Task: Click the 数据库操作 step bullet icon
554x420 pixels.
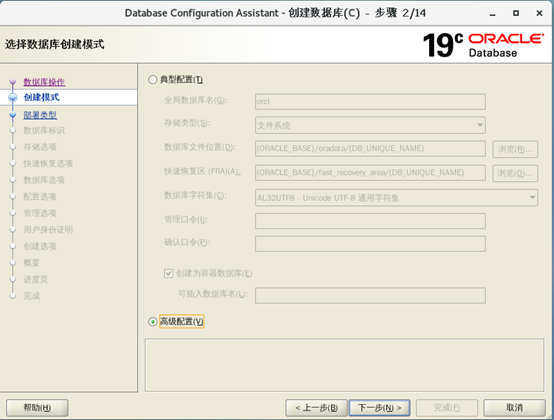Action: click(13, 82)
